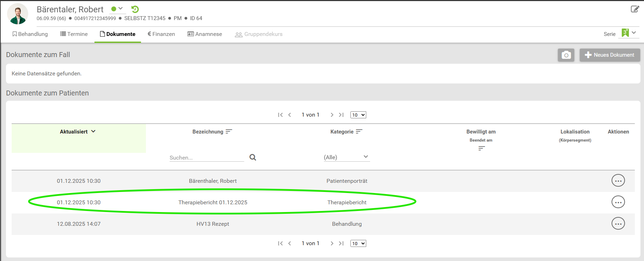644x261 pixels.
Task: Click Robert Bärentaler's profile photo
Action: pos(18,14)
